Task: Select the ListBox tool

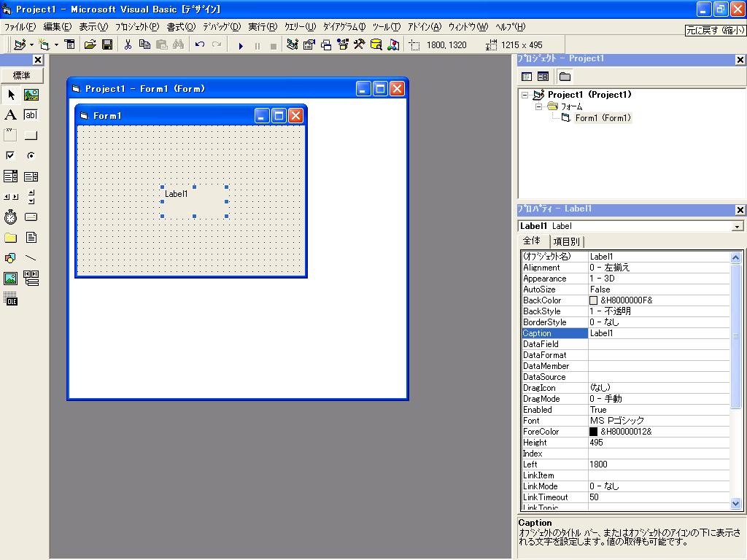Action: click(31, 176)
